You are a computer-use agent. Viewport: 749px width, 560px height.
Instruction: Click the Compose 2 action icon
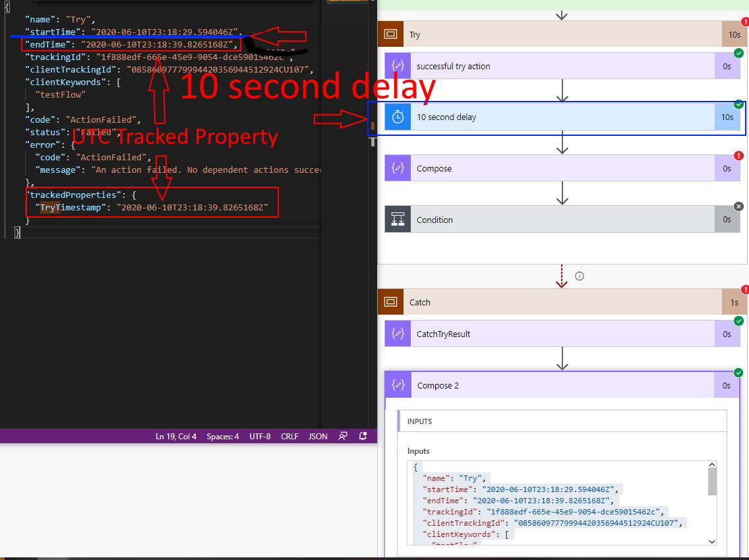398,385
